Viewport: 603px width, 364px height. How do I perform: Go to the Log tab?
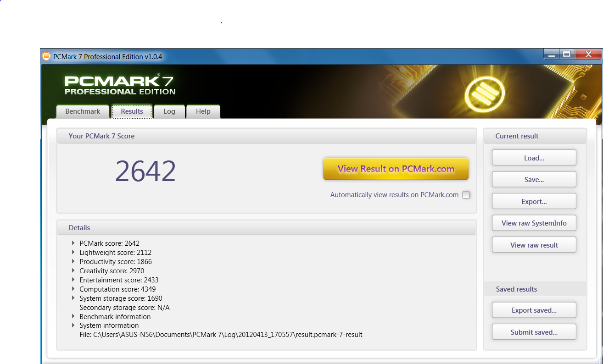169,111
